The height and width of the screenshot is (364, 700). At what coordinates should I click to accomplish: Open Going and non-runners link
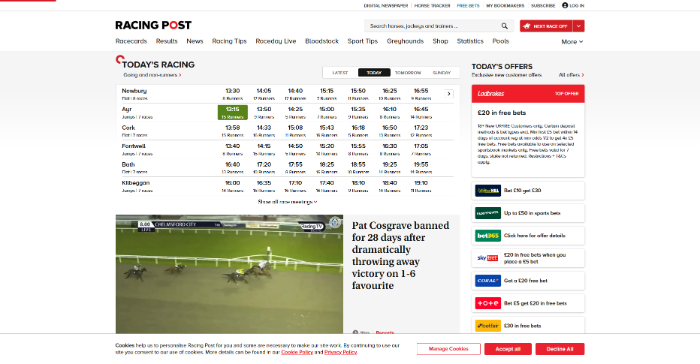[152, 75]
